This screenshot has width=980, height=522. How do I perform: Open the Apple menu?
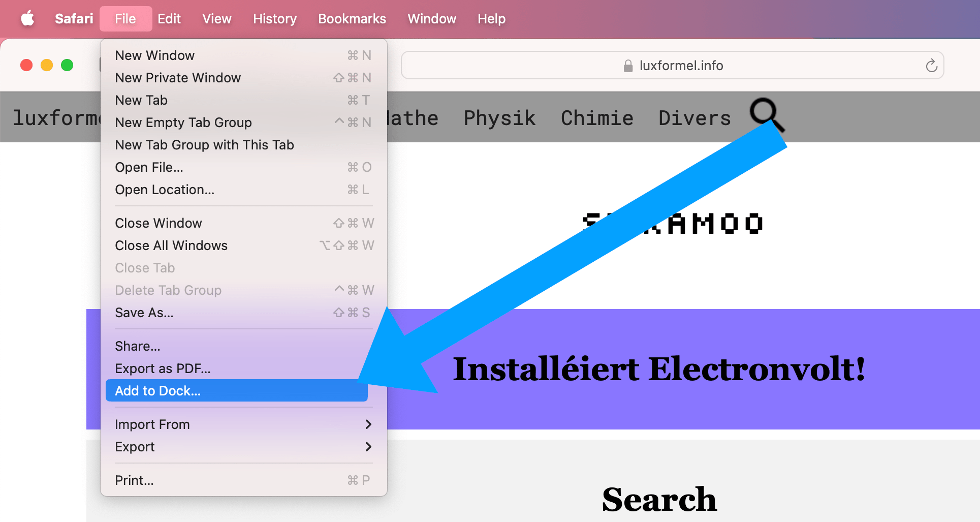coord(27,19)
